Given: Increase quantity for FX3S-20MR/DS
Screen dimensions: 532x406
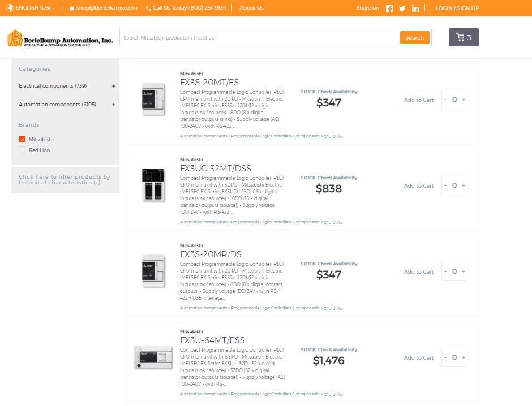Looking at the screenshot, I should [x=464, y=271].
